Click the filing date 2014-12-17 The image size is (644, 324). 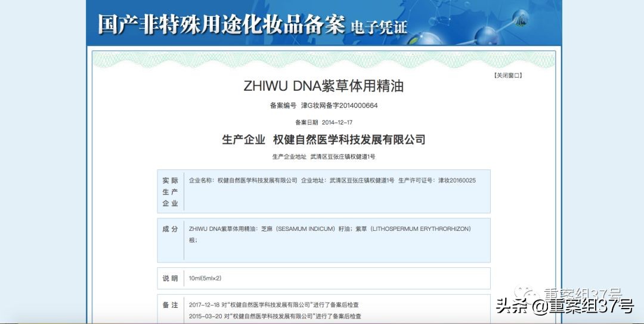coord(337,122)
